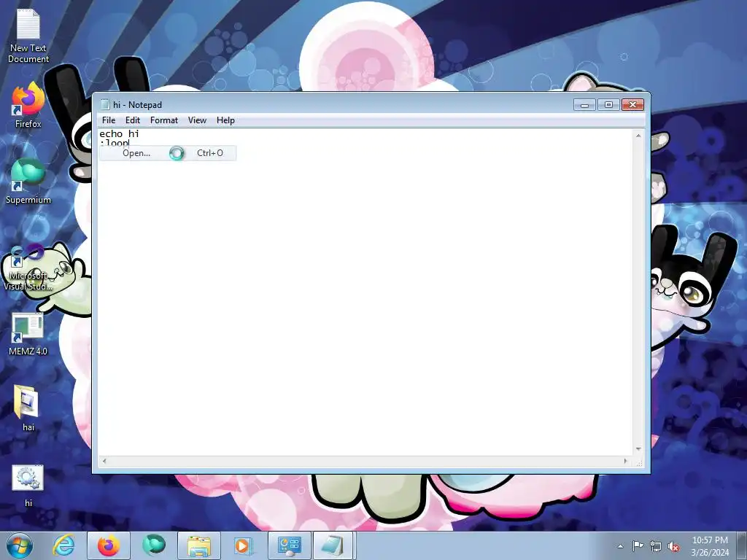Select the MEMZ 4.0 desktop shortcut
This screenshot has height=560, width=747.
click(x=28, y=335)
